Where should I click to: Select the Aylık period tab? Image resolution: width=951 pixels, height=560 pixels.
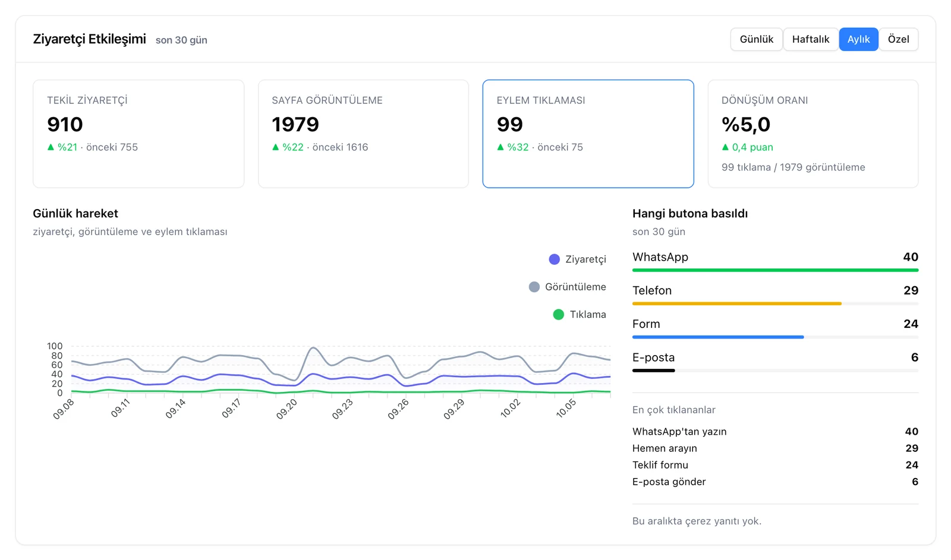click(x=858, y=39)
